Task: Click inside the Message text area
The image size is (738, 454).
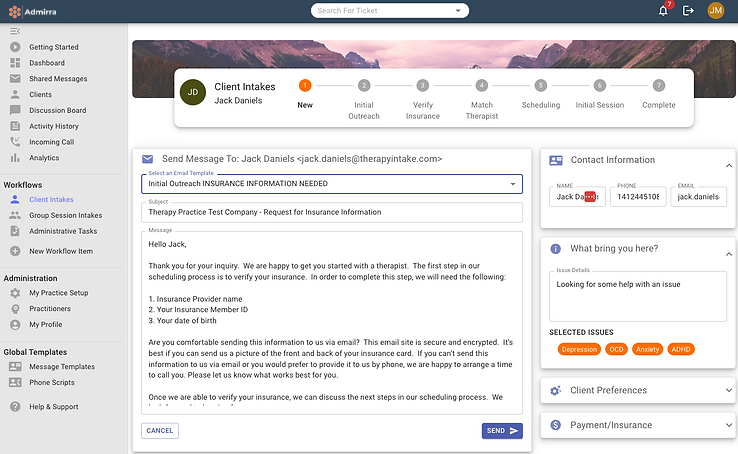Action: tap(332, 323)
